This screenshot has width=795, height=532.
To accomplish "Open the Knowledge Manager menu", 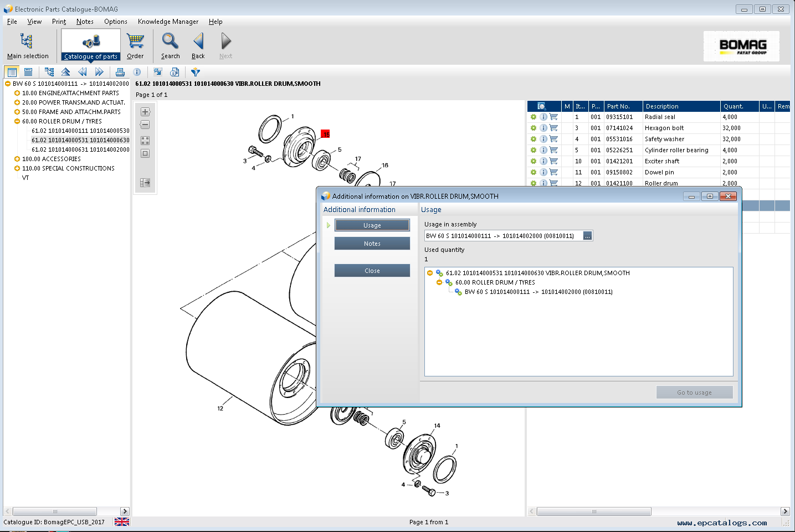I will 168,22.
